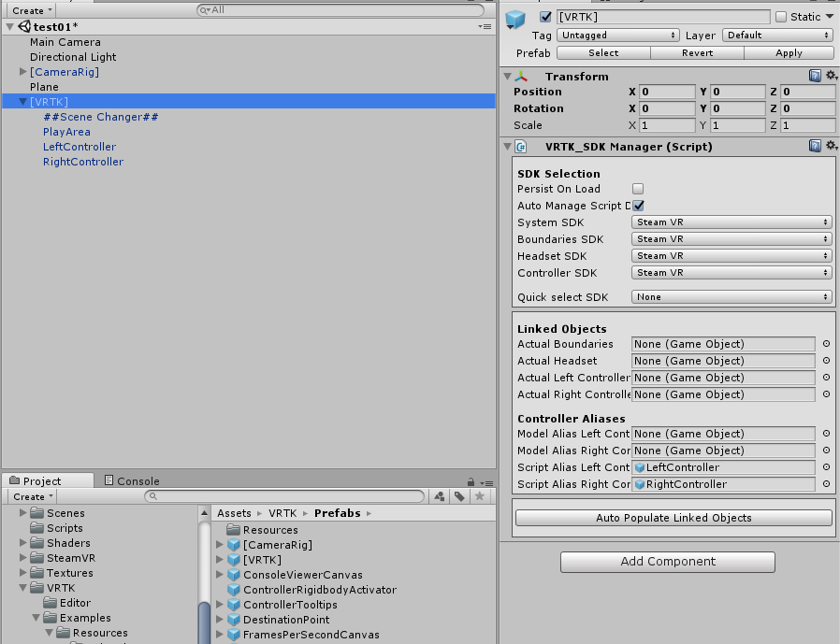The height and width of the screenshot is (644, 840).
Task: Pick object for Script Alias Right Controller
Action: click(826, 484)
